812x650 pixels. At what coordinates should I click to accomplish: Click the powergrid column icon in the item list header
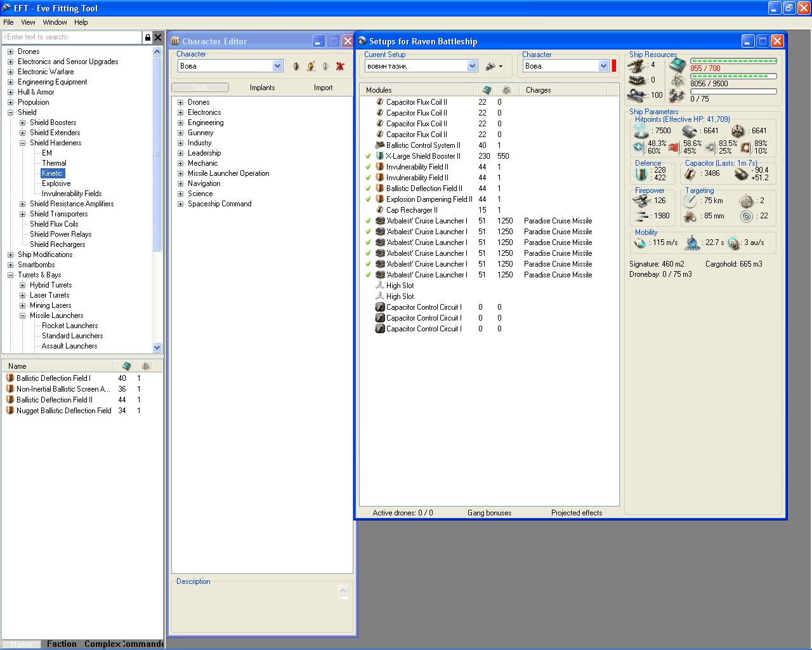pyautogui.click(x=146, y=366)
